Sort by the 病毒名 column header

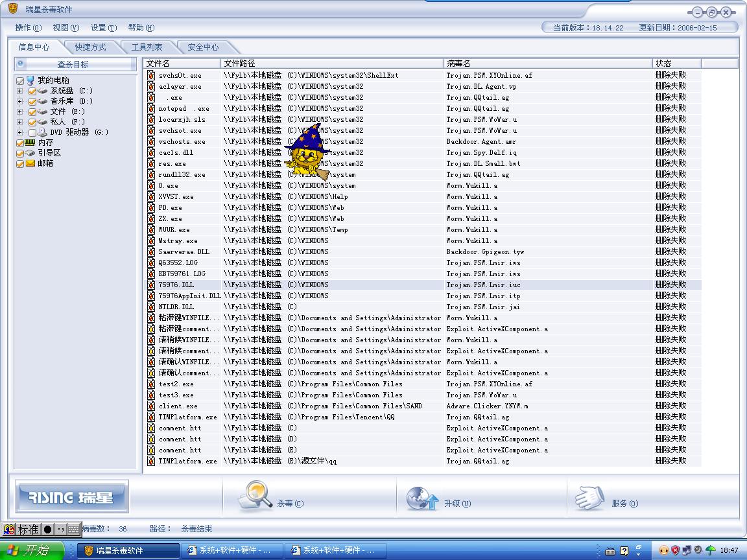click(x=548, y=64)
